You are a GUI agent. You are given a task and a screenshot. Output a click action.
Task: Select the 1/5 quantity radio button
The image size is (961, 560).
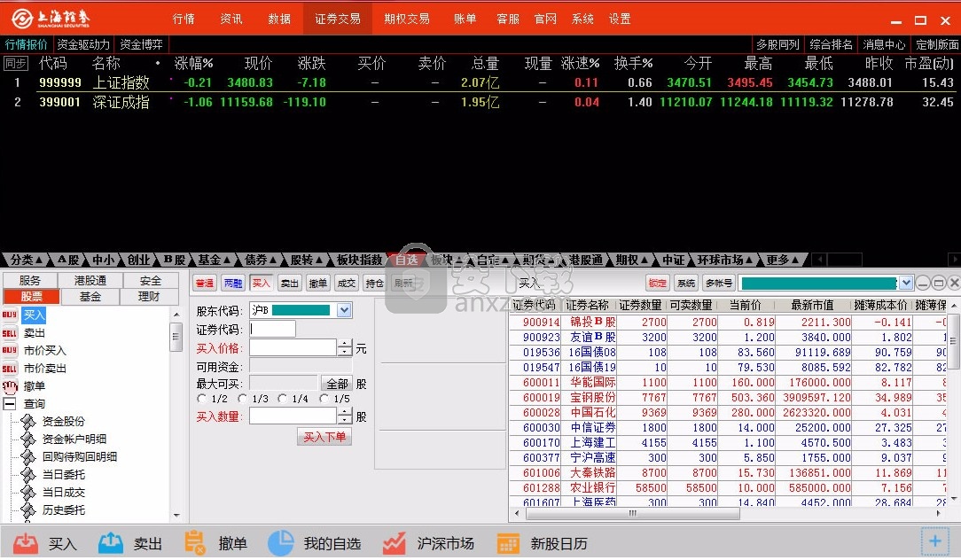[x=324, y=399]
